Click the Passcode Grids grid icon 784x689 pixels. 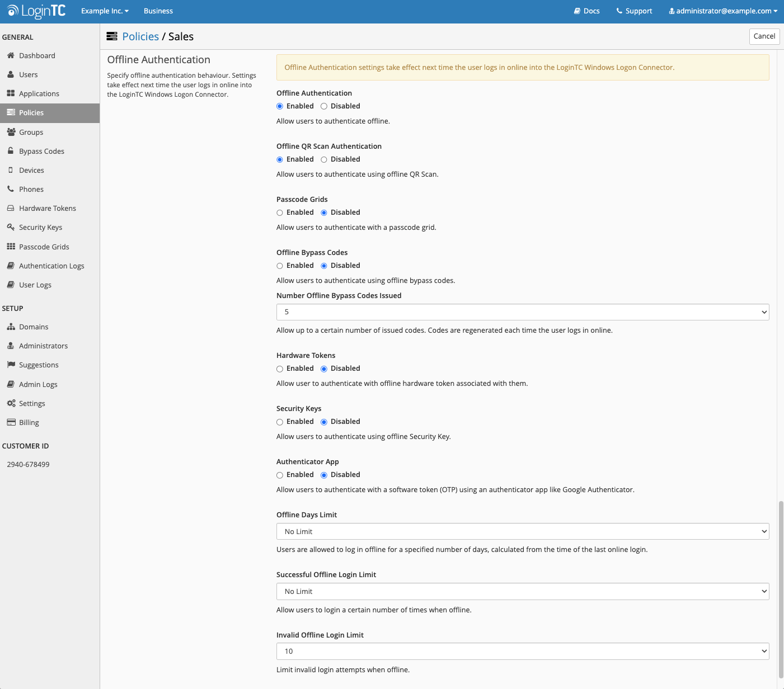pyautogui.click(x=11, y=247)
